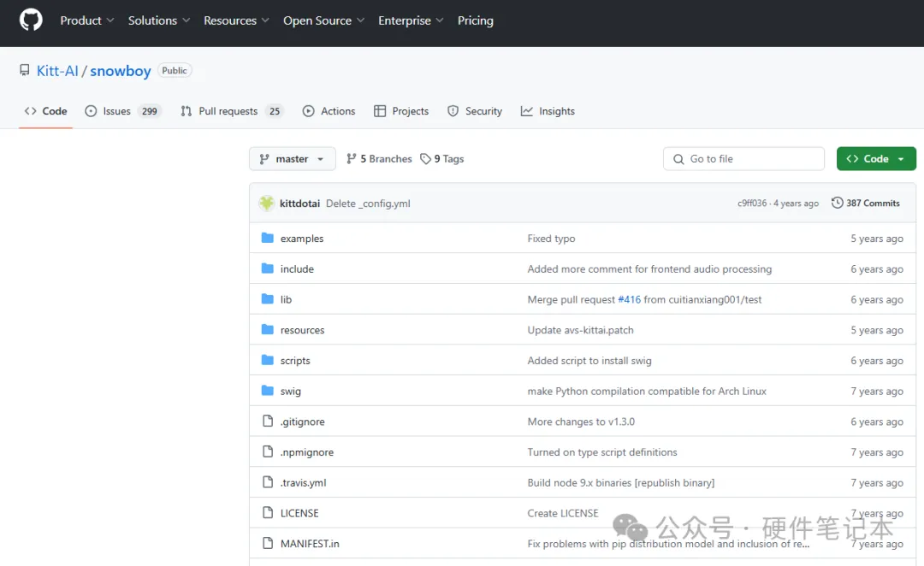The image size is (924, 566).
Task: Open commit c9ff036
Action: [752, 203]
